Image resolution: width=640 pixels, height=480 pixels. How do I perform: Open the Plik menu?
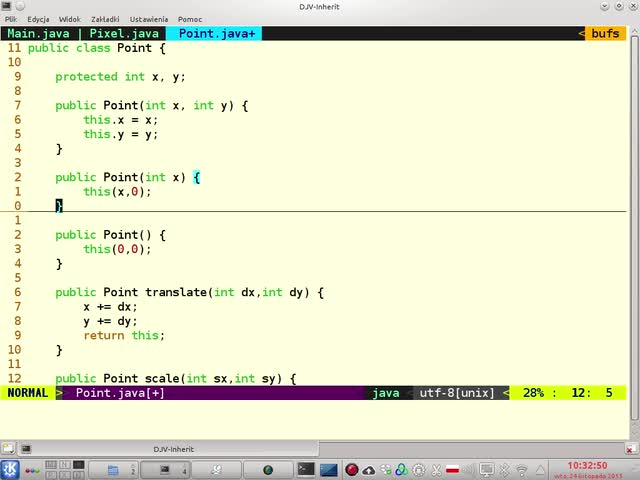point(11,19)
